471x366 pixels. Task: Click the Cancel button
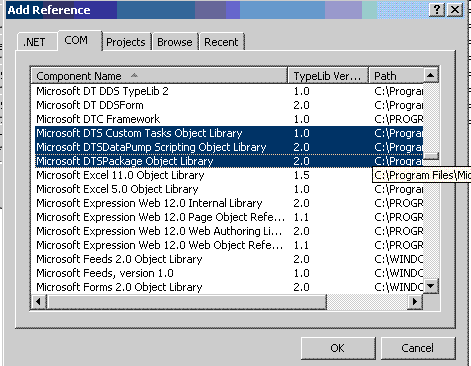coord(418,348)
